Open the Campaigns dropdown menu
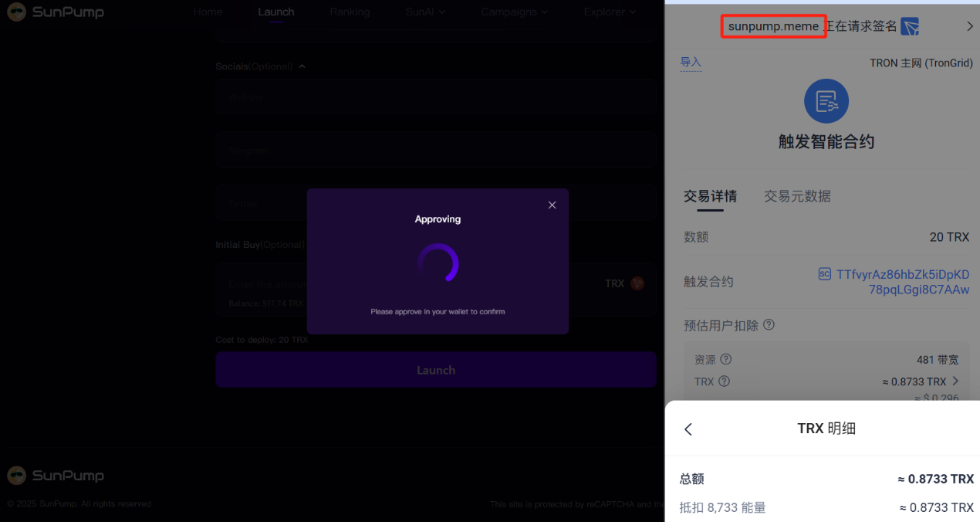 514,12
